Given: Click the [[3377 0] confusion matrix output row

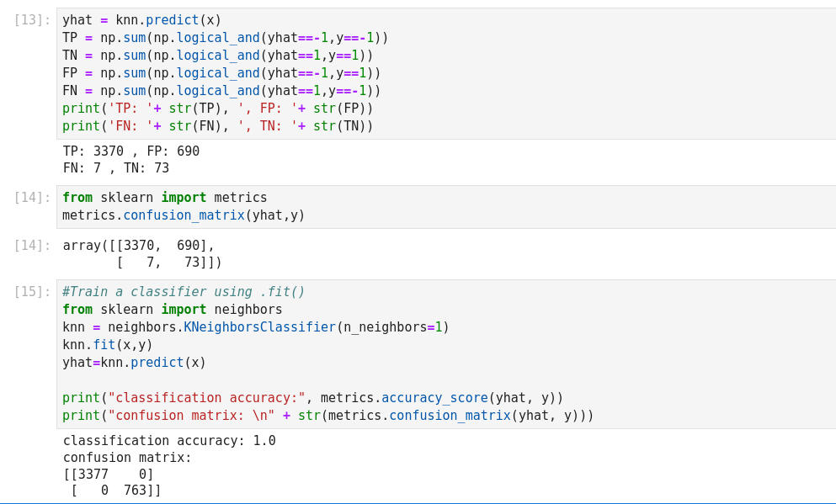Looking at the screenshot, I should (x=109, y=475).
